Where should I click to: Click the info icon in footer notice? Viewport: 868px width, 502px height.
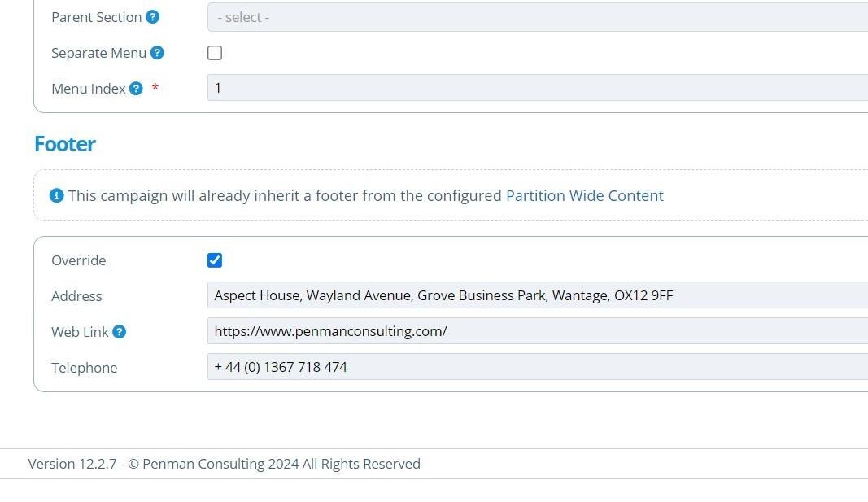point(56,195)
